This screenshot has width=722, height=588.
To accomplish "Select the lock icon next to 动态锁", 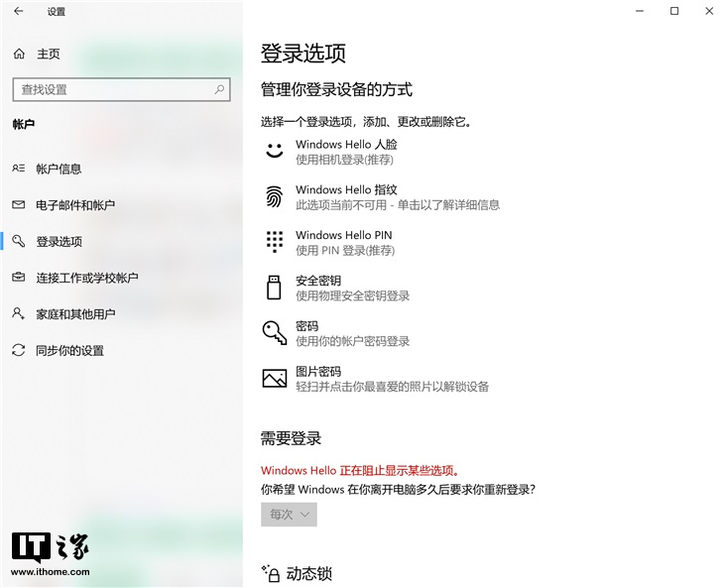I will (x=271, y=574).
